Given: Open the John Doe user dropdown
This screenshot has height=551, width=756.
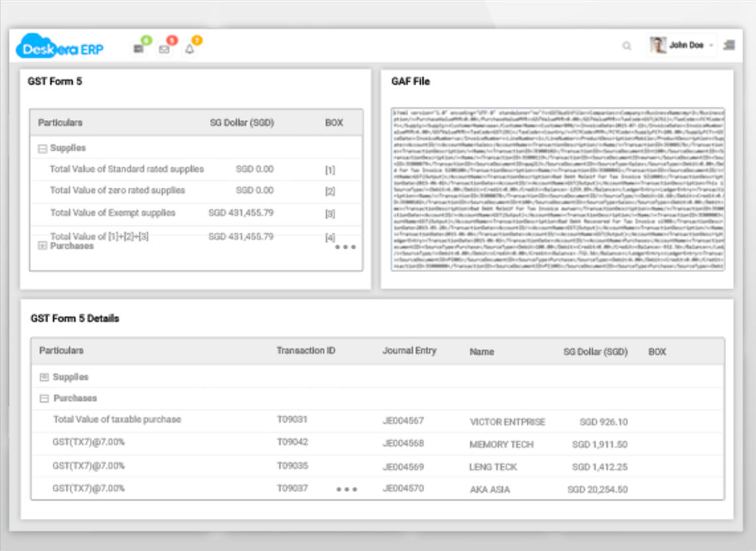Looking at the screenshot, I should tap(681, 45).
